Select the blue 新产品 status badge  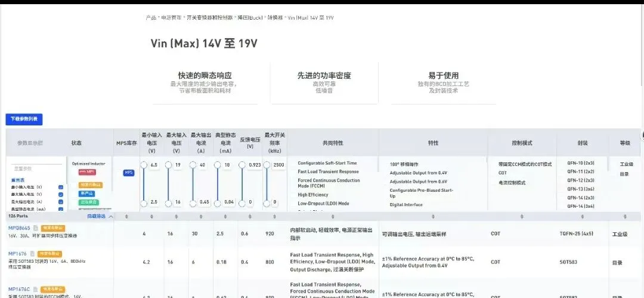[x=86, y=193]
